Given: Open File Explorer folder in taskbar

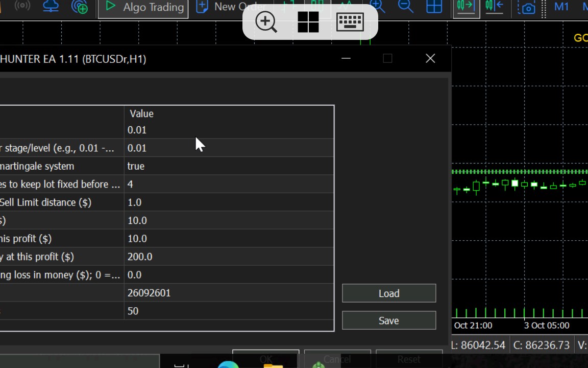Looking at the screenshot, I should (273, 365).
